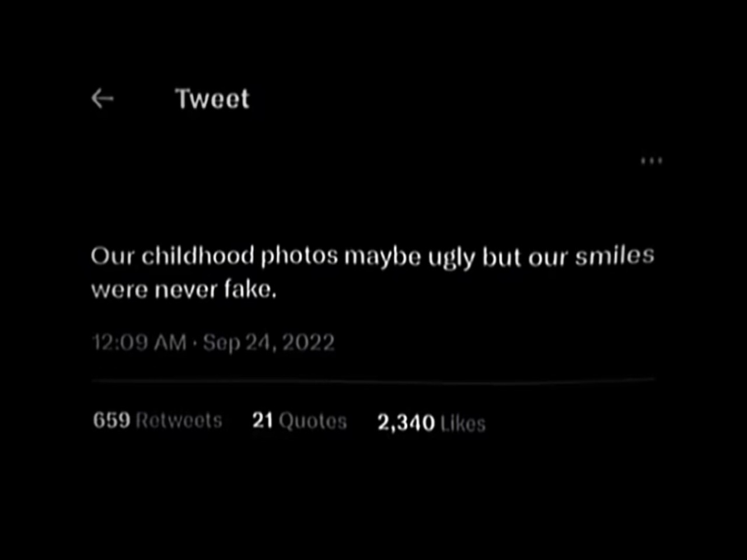Click the Likes label
The width and height of the screenshot is (747, 560).
(463, 423)
